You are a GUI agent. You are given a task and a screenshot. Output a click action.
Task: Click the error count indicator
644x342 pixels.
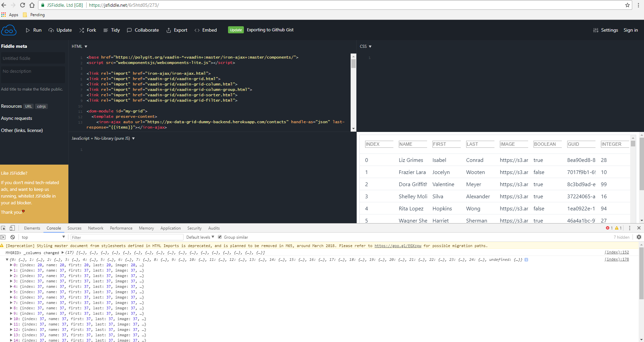(609, 228)
